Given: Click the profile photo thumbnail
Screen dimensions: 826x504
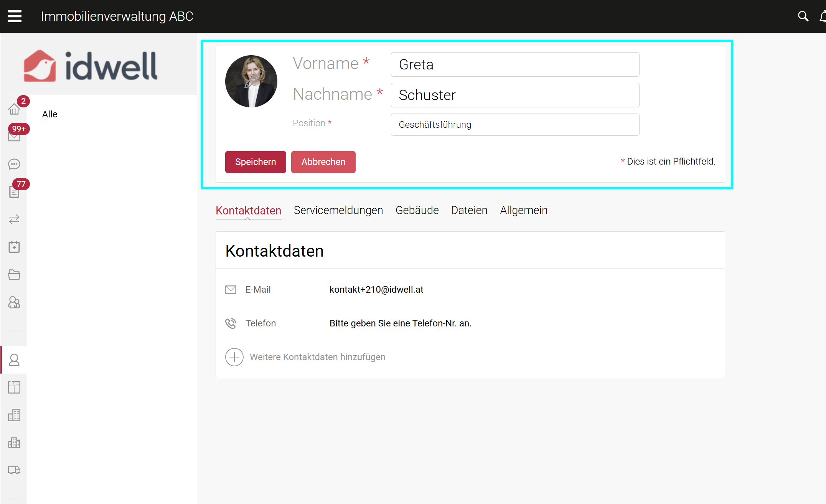Looking at the screenshot, I should click(x=251, y=81).
